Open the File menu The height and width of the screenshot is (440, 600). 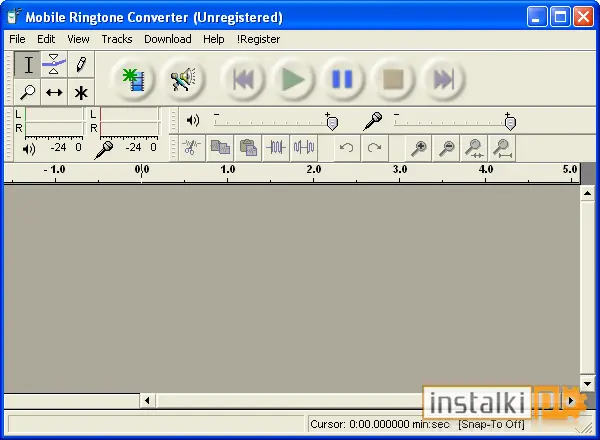(x=17, y=39)
